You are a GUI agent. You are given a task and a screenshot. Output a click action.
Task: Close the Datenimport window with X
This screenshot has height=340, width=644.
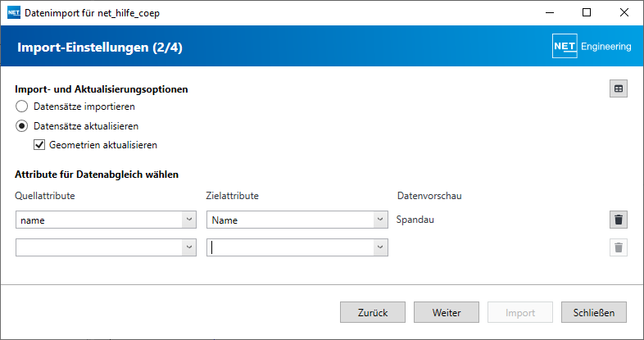coord(624,13)
